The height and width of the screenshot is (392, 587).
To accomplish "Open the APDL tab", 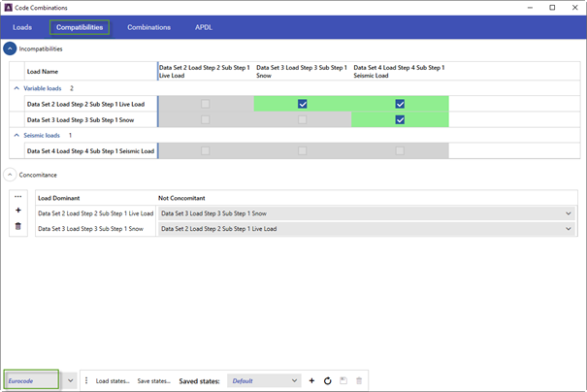I will [x=204, y=27].
